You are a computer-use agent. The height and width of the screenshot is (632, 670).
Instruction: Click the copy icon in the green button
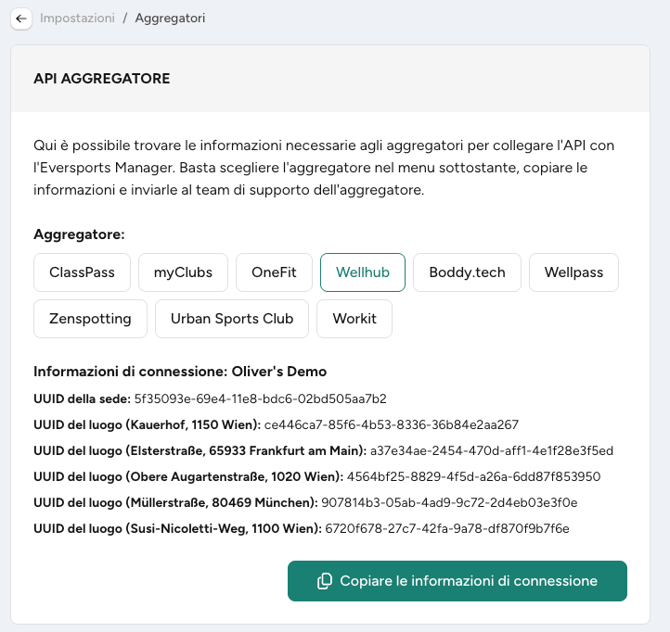click(x=324, y=581)
